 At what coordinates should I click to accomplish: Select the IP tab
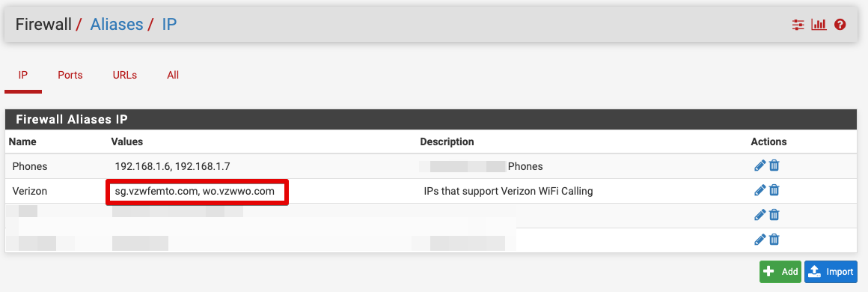pos(23,75)
